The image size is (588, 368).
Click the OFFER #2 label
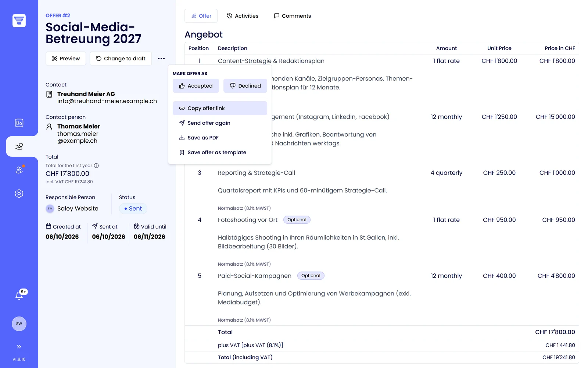pos(58,15)
